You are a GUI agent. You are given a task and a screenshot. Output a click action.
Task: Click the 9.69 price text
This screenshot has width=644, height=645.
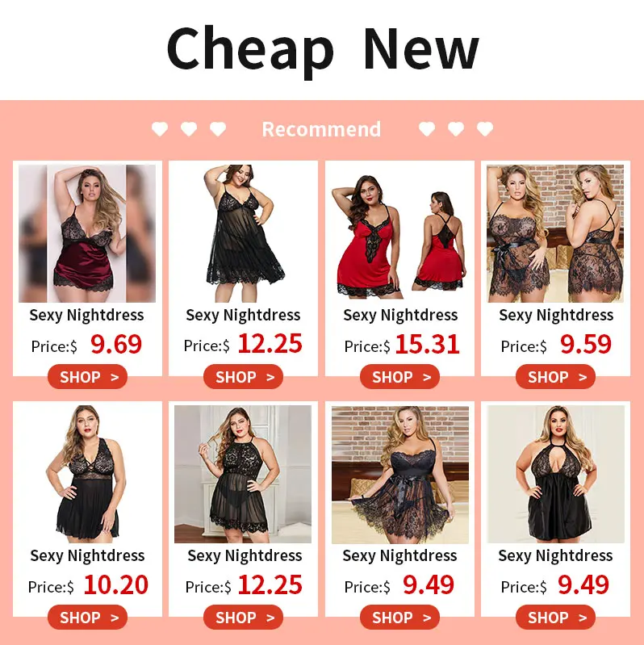pos(116,345)
